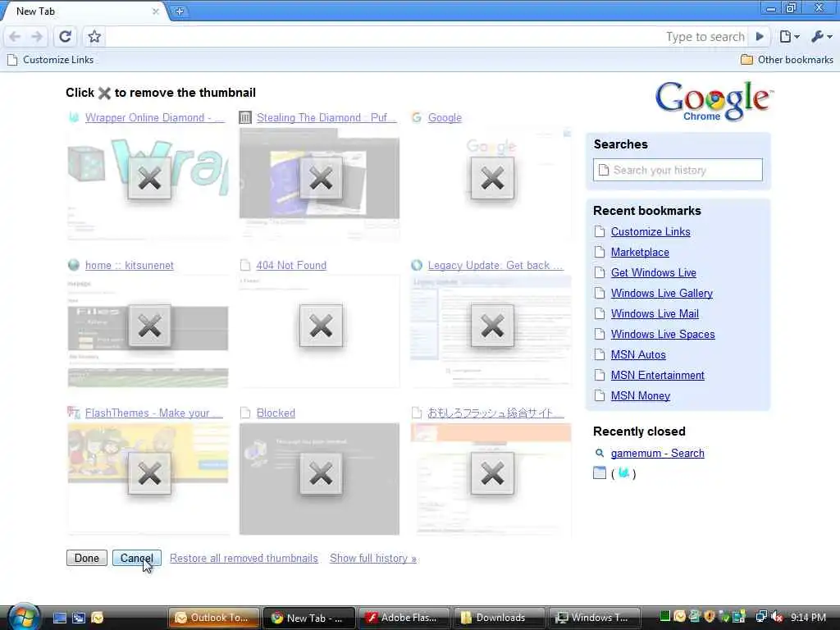Open Get Windows Live bookmark
The image size is (840, 630).
(x=654, y=272)
